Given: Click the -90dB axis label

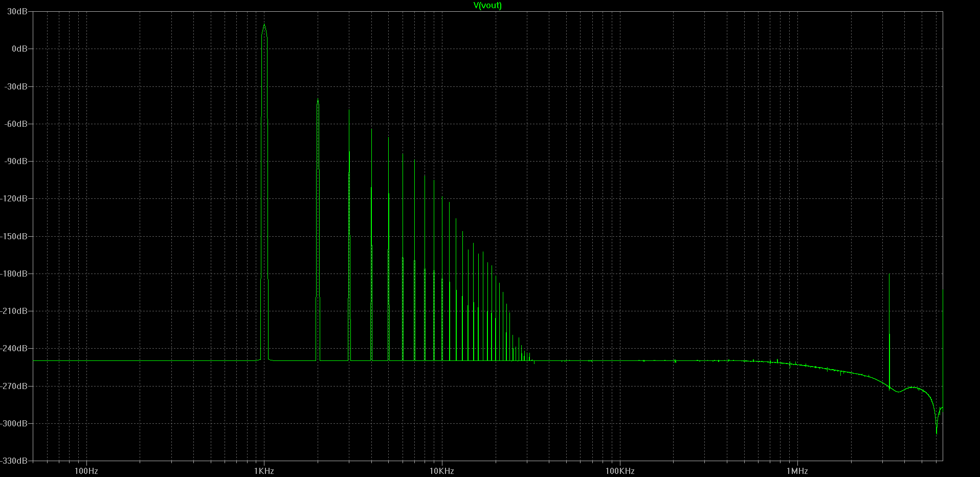Looking at the screenshot, I should (x=16, y=161).
